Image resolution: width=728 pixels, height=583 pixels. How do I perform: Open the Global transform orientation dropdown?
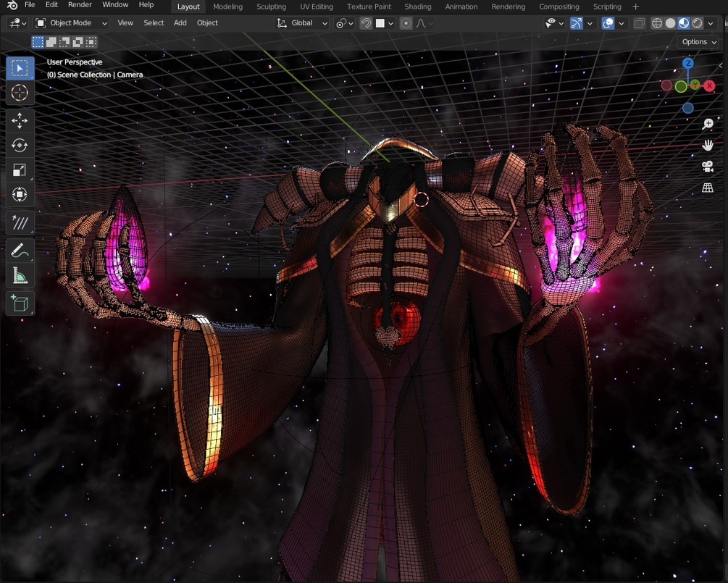(x=302, y=22)
